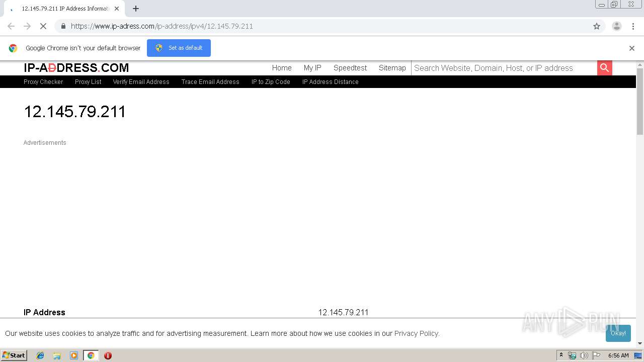The width and height of the screenshot is (644, 362).
Task: Click the Action Center flag icon
Action: pyautogui.click(x=596, y=355)
